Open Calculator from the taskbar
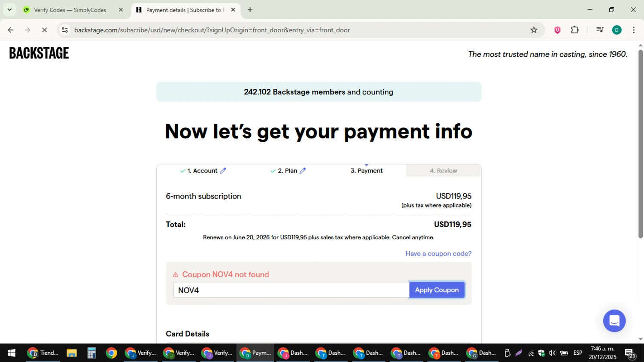Screen dimensions: 644x362 (91, 353)
